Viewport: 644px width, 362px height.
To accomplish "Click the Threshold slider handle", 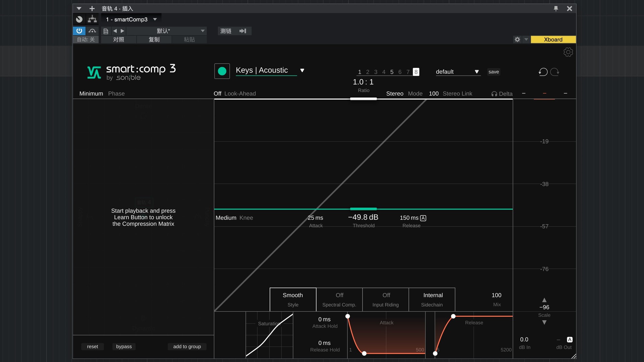I will pyautogui.click(x=363, y=209).
